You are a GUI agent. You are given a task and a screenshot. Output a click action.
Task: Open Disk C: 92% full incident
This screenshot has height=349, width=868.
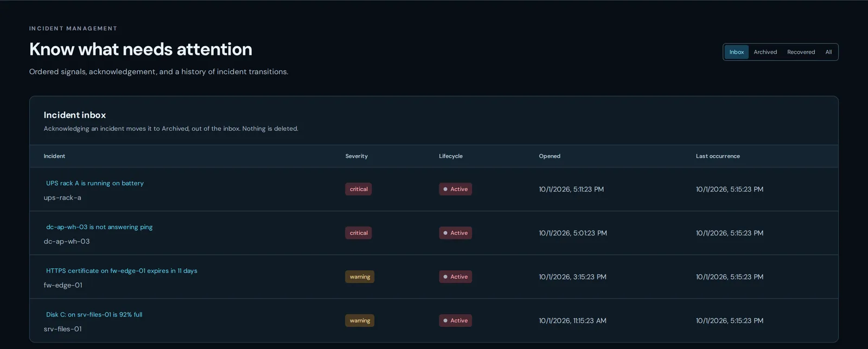pyautogui.click(x=94, y=315)
